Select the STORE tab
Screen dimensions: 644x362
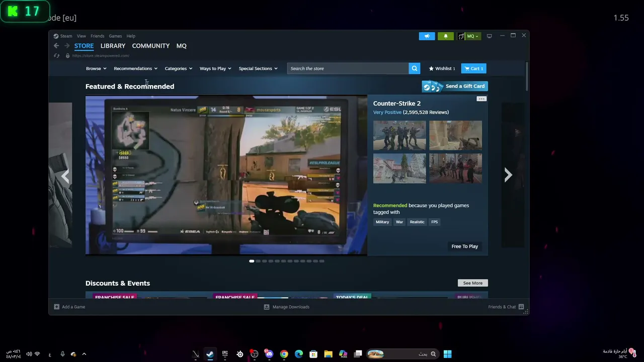[x=84, y=46]
